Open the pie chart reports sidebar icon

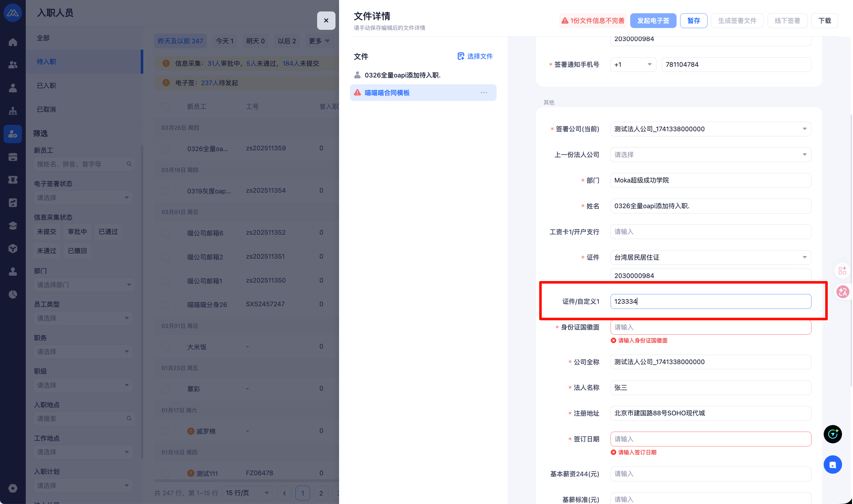[x=12, y=295]
